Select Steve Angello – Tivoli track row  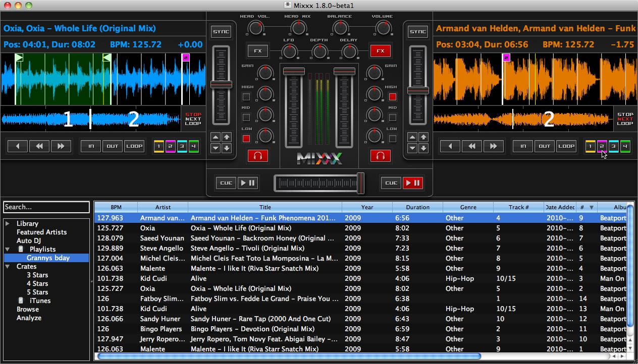[x=360, y=248]
